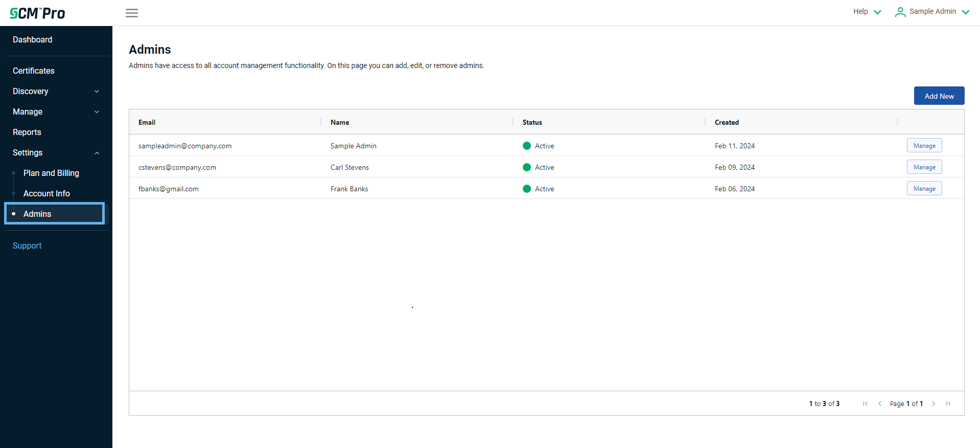The width and height of the screenshot is (980, 448).
Task: Click the name Carl Stevens
Action: point(349,167)
